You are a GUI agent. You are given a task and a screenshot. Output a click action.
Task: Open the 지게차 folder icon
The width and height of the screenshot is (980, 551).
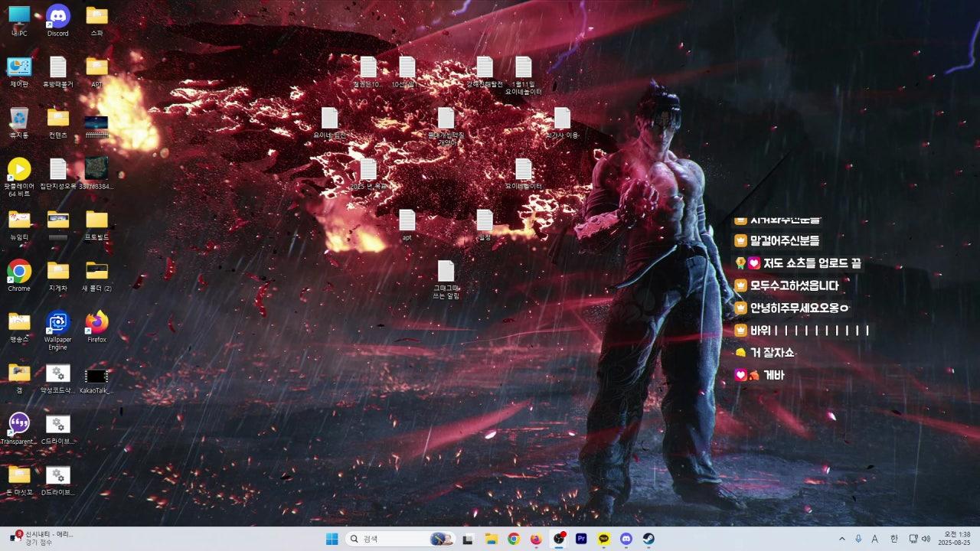[58, 275]
